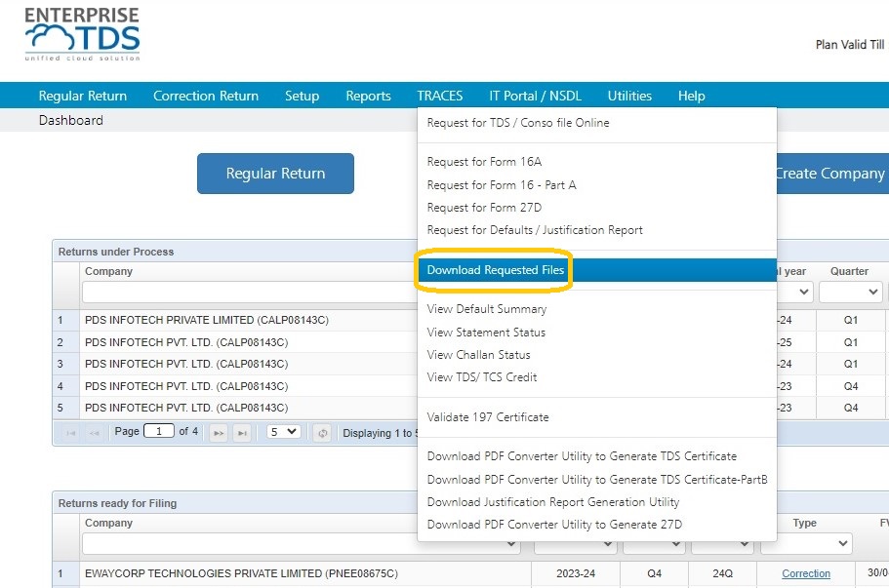Click the blue Regular Return button
Image resolution: width=889 pixels, height=588 pixels.
[x=275, y=174]
